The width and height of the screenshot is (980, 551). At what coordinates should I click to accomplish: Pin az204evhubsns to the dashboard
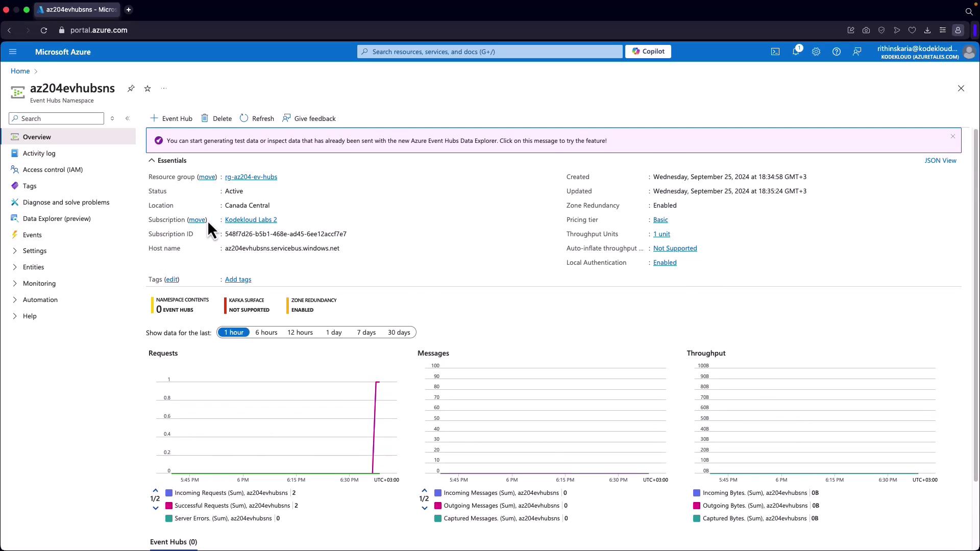coord(131,88)
